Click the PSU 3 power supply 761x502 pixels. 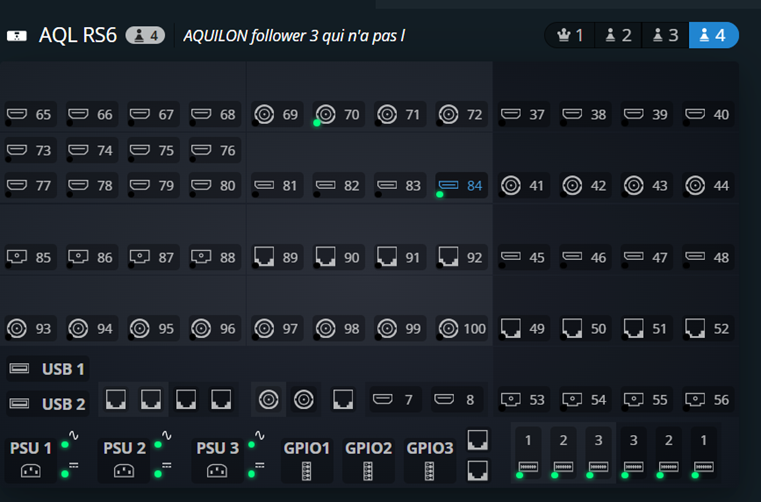(x=217, y=459)
